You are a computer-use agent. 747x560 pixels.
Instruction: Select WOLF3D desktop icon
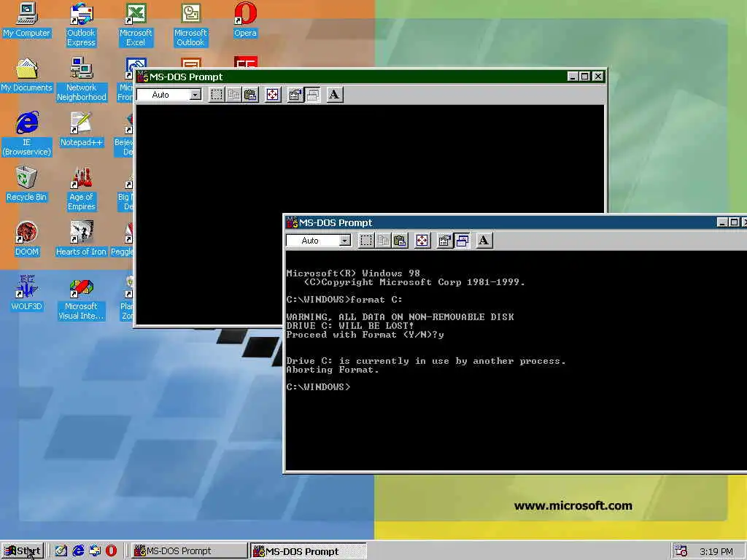point(27,293)
